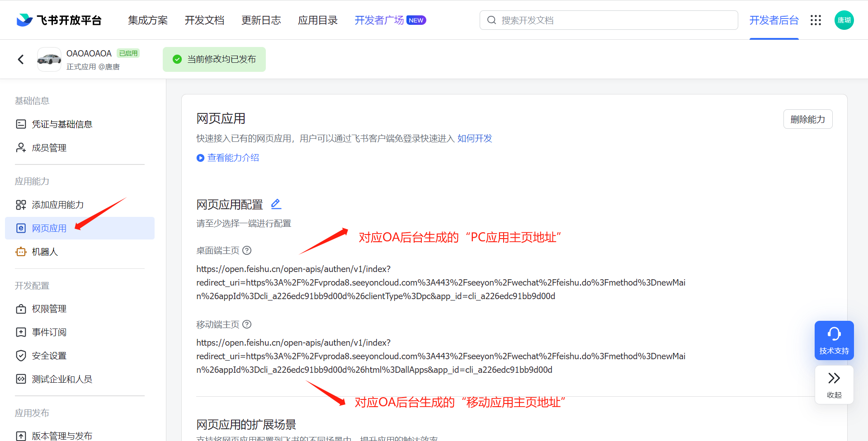Open 应用目录 in top navigation
The width and height of the screenshot is (868, 441).
click(x=318, y=20)
